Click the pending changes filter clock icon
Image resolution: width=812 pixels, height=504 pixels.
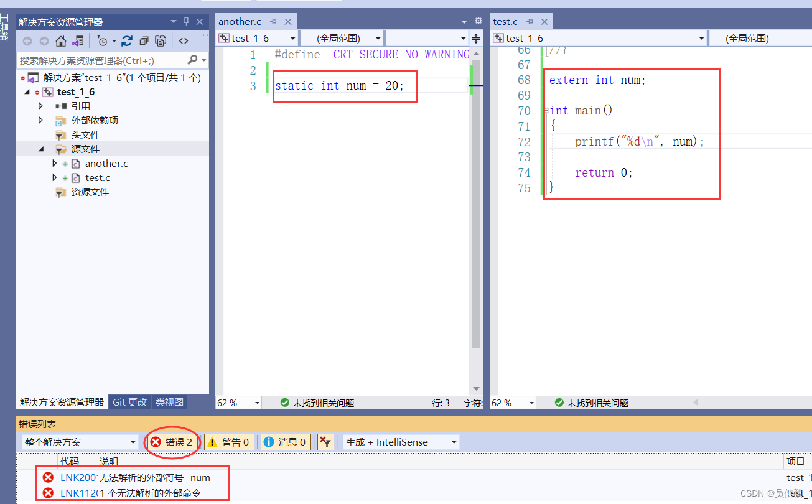103,41
